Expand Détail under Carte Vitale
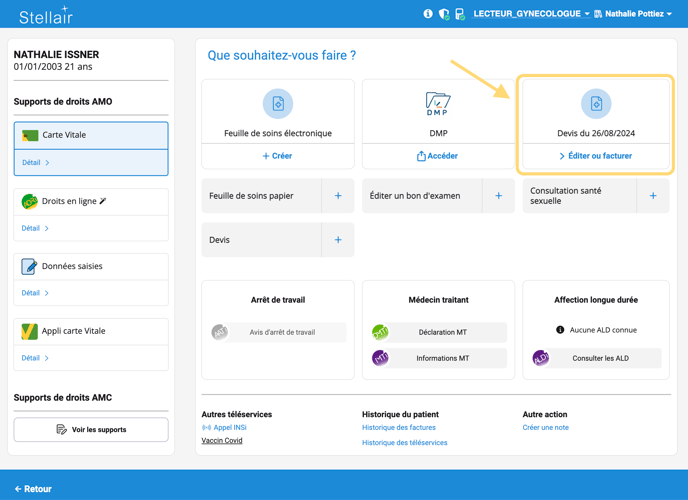The width and height of the screenshot is (688, 500). [35, 162]
